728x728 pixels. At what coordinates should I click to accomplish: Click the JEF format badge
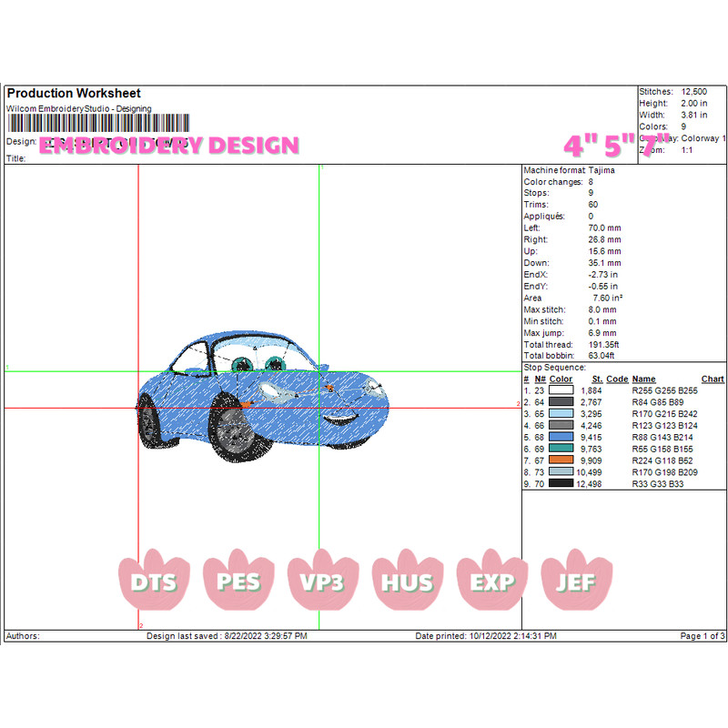(576, 581)
